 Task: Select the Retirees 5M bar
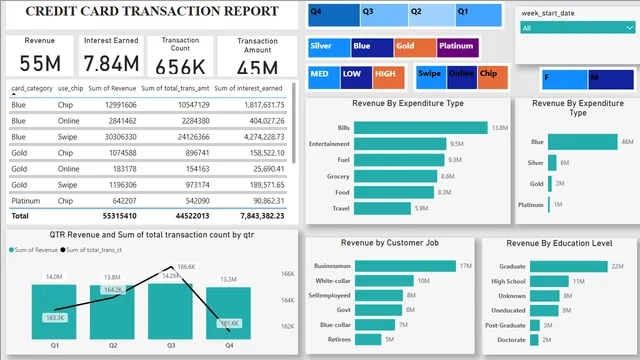coord(368,339)
